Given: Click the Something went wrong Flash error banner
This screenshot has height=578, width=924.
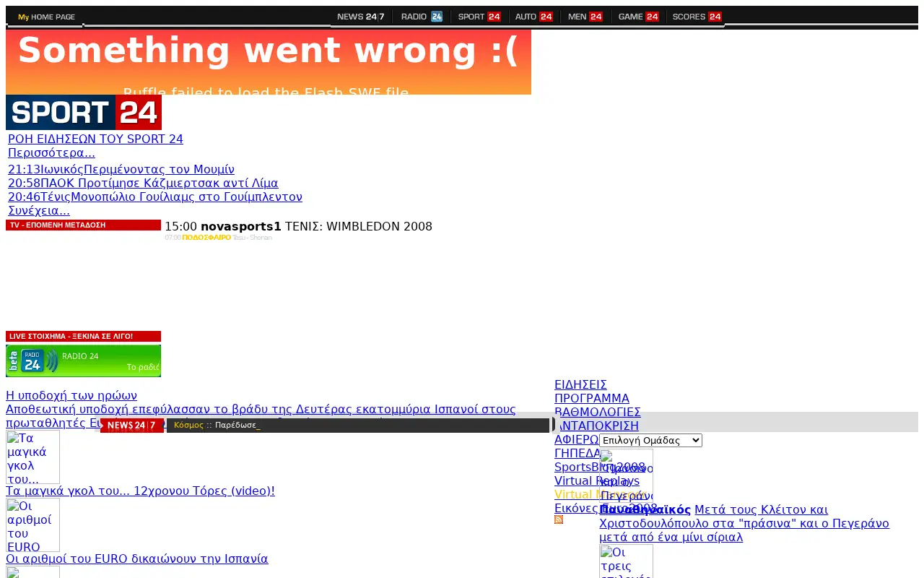Looking at the screenshot, I should point(269,62).
